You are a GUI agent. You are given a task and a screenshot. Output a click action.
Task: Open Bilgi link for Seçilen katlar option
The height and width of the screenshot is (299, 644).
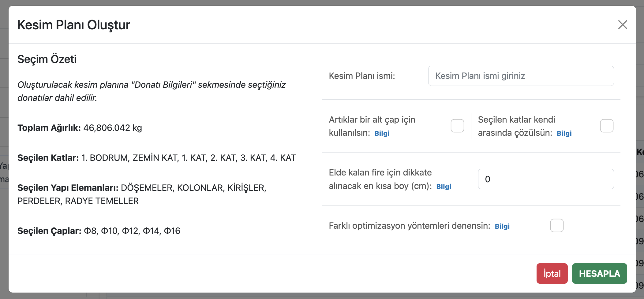[564, 133]
